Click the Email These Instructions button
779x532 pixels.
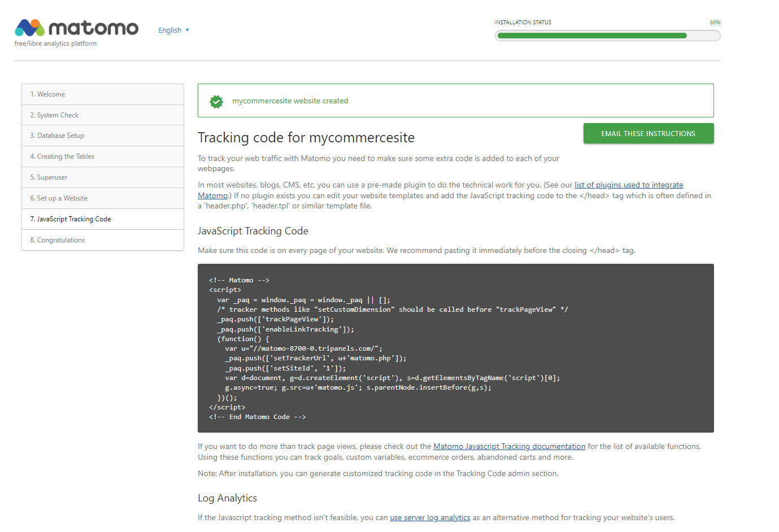pos(649,133)
